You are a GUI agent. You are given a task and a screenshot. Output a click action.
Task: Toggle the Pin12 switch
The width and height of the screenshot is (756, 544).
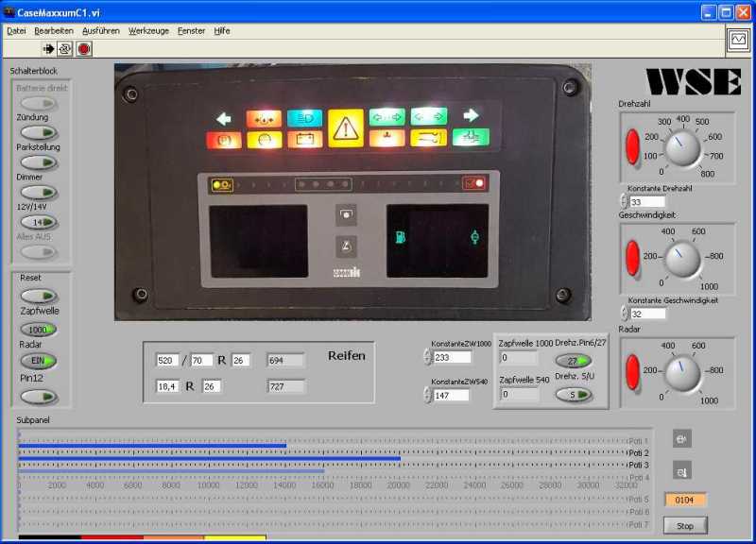tap(39, 397)
